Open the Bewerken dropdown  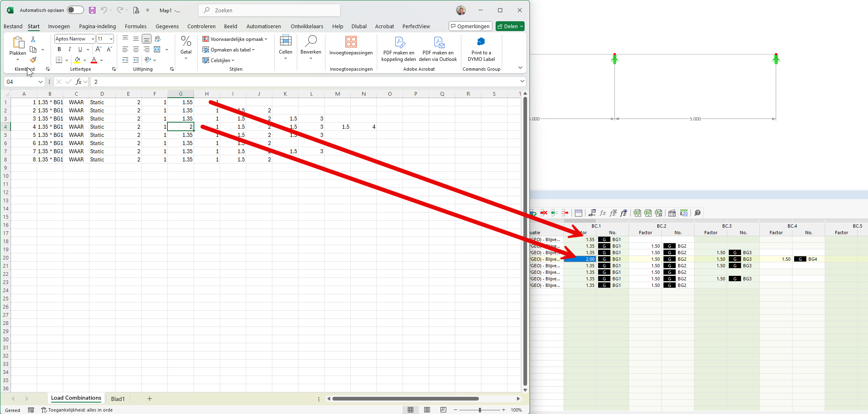click(311, 48)
